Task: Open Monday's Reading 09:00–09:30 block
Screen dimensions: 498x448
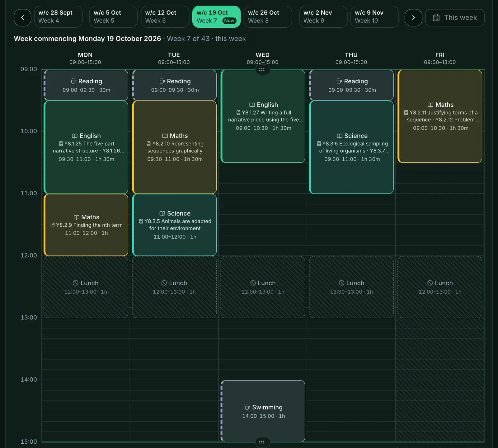Action: (86, 85)
